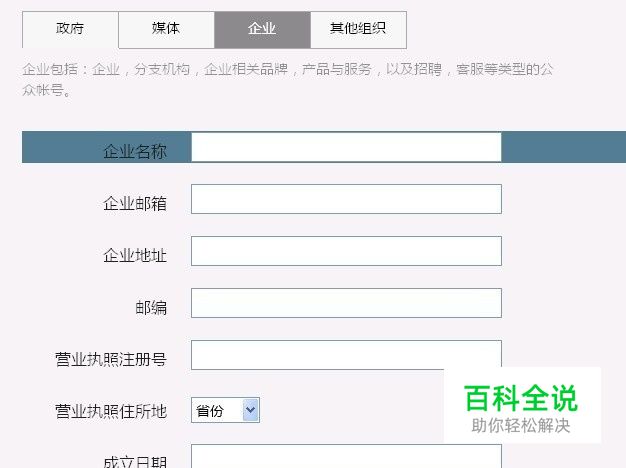Viewport: 626px width, 468px height.
Task: Focus the 企业名称 input field
Action: [346, 147]
